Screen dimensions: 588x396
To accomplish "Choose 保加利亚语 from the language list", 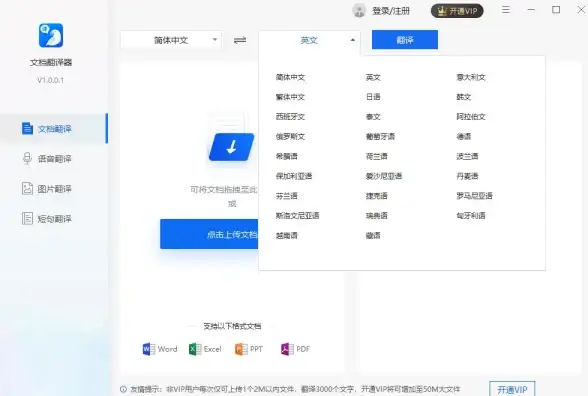I will coord(294,176).
